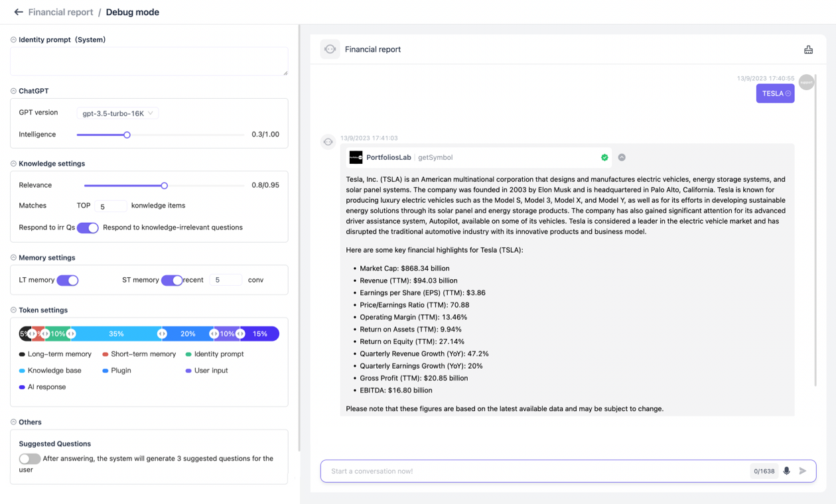Click the 0/1638 character counter
Viewport: 836px width, 504px height.
pos(764,472)
